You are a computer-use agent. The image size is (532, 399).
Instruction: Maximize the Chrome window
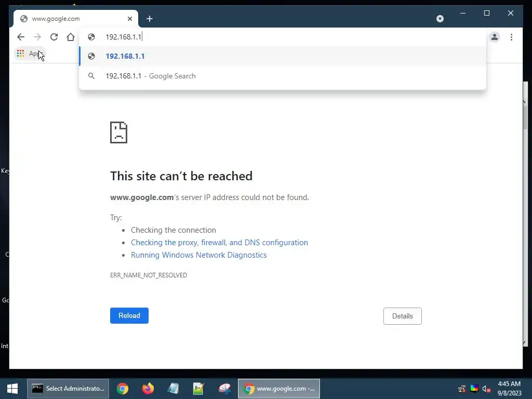486,13
